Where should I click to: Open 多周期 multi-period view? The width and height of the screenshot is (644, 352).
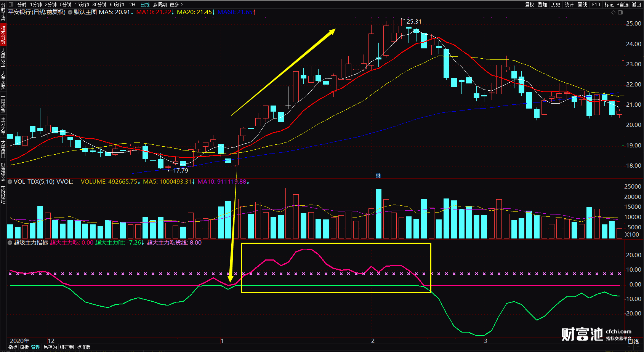160,5
